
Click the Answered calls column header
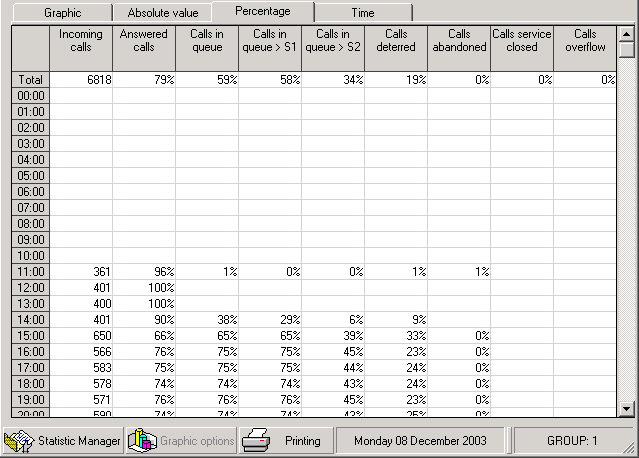144,48
